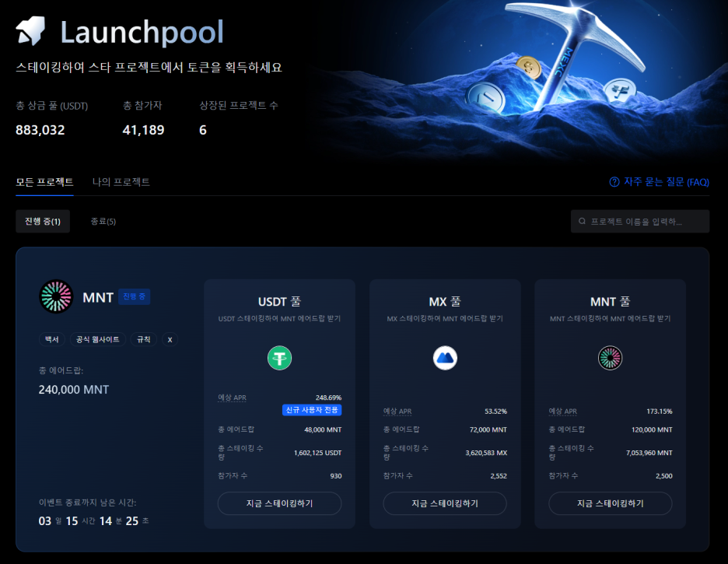Click the Launchpool rocket logo icon
This screenshot has height=564, width=728.
30,30
